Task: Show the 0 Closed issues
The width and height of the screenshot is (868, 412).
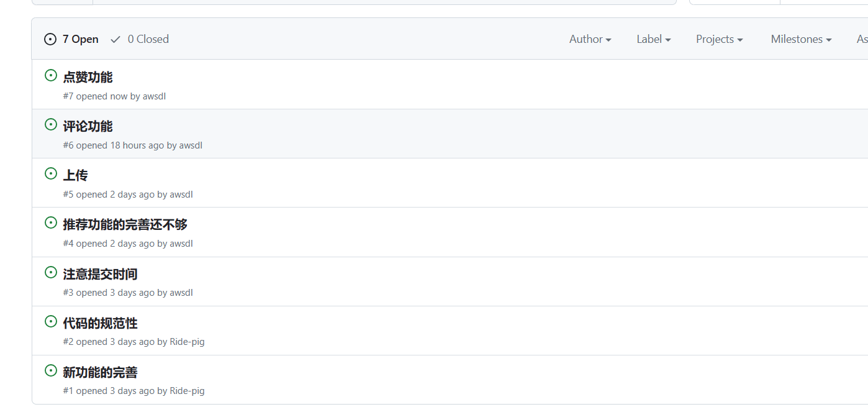Action: 148,39
